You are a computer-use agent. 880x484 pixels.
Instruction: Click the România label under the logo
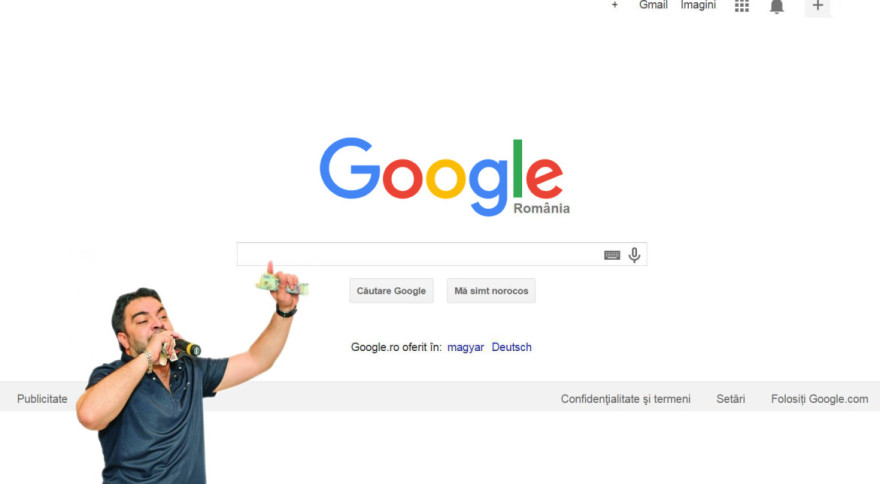pyautogui.click(x=542, y=208)
